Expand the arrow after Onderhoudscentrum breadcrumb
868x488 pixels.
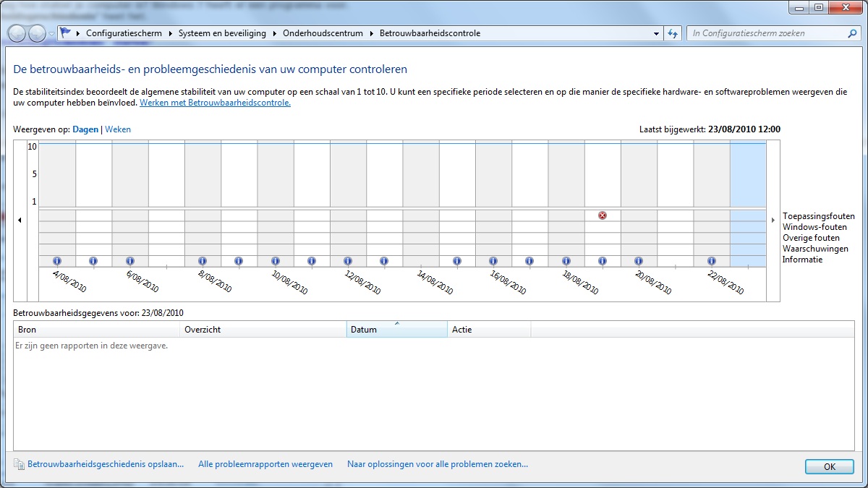(371, 33)
